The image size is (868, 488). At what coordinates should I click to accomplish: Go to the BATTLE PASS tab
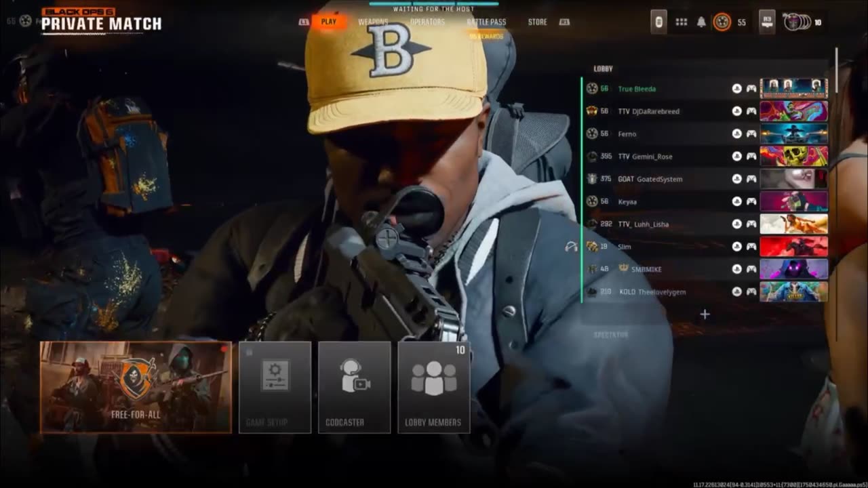point(486,22)
